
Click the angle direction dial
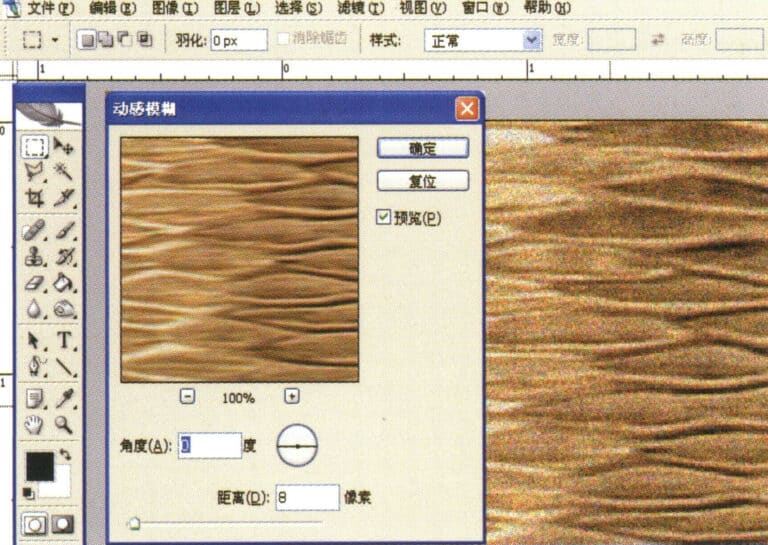click(297, 446)
